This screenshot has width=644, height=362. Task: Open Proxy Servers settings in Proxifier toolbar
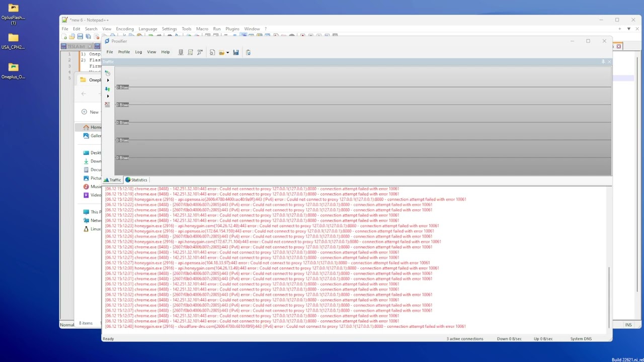(181, 52)
